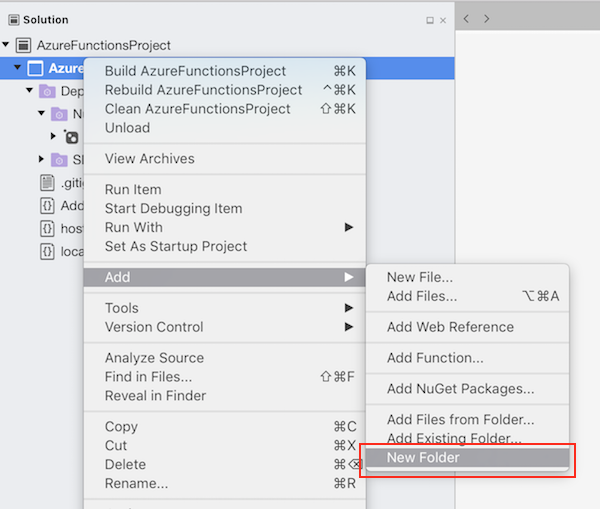This screenshot has width=600, height=509.
Task: Click Build AzureFunctionsProject menu item
Action: [x=195, y=71]
